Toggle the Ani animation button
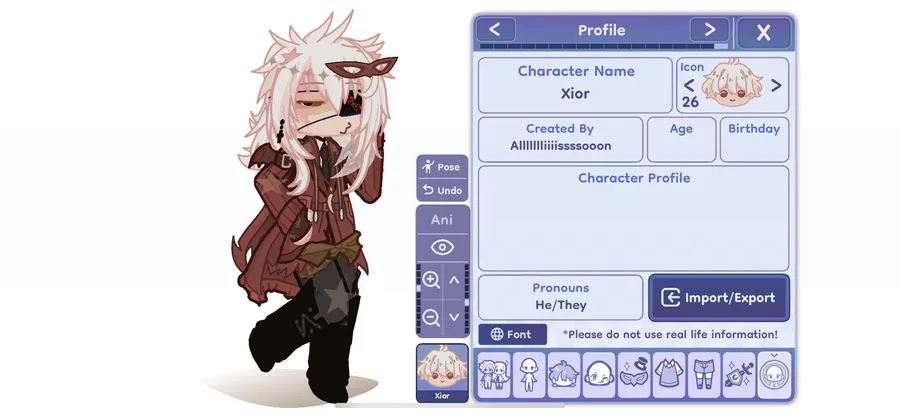The height and width of the screenshot is (416, 900). click(442, 220)
